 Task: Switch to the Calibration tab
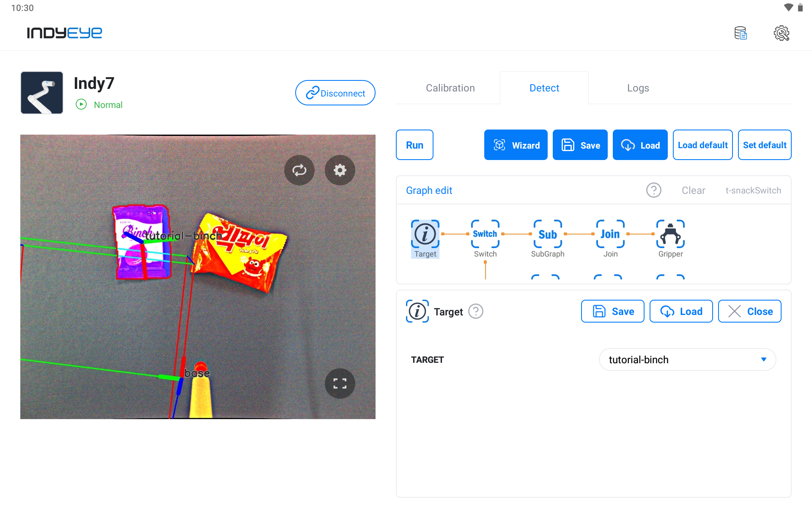click(x=450, y=88)
